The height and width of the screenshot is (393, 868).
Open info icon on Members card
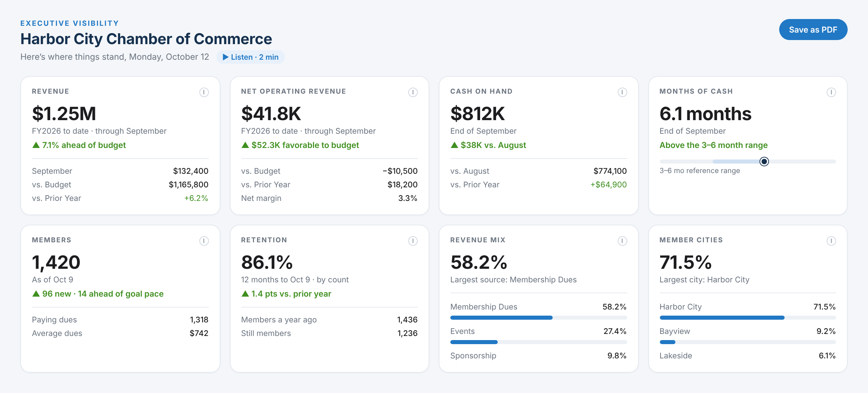click(x=204, y=241)
